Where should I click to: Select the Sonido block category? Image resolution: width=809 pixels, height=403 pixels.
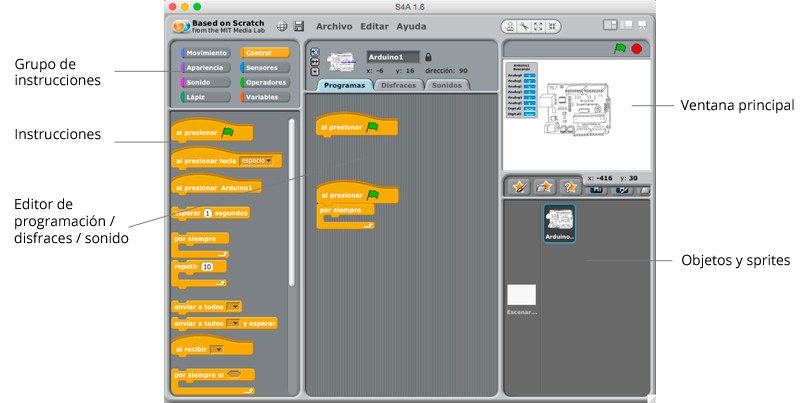(206, 82)
